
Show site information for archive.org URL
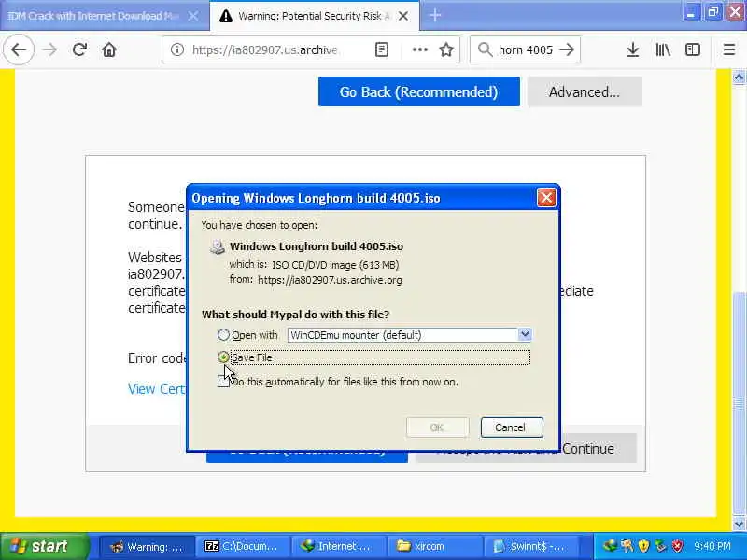pyautogui.click(x=177, y=49)
